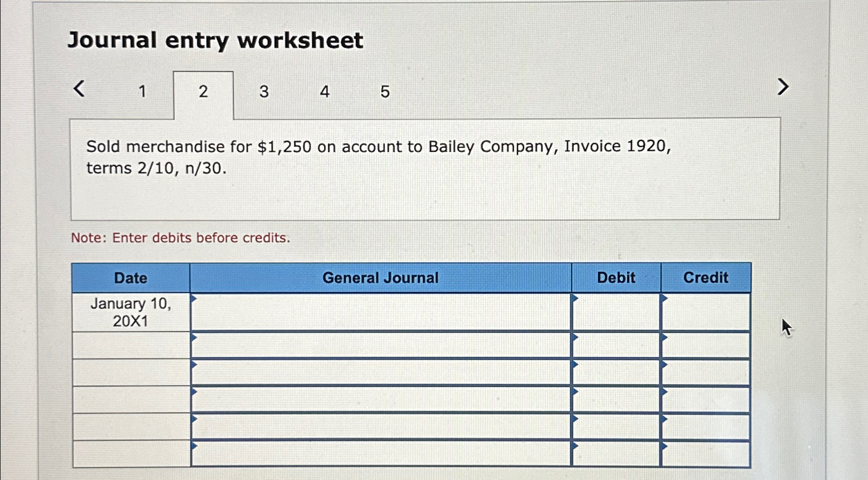This screenshot has width=868, height=480.
Task: Click the right navigation chevron
Action: pos(783,87)
